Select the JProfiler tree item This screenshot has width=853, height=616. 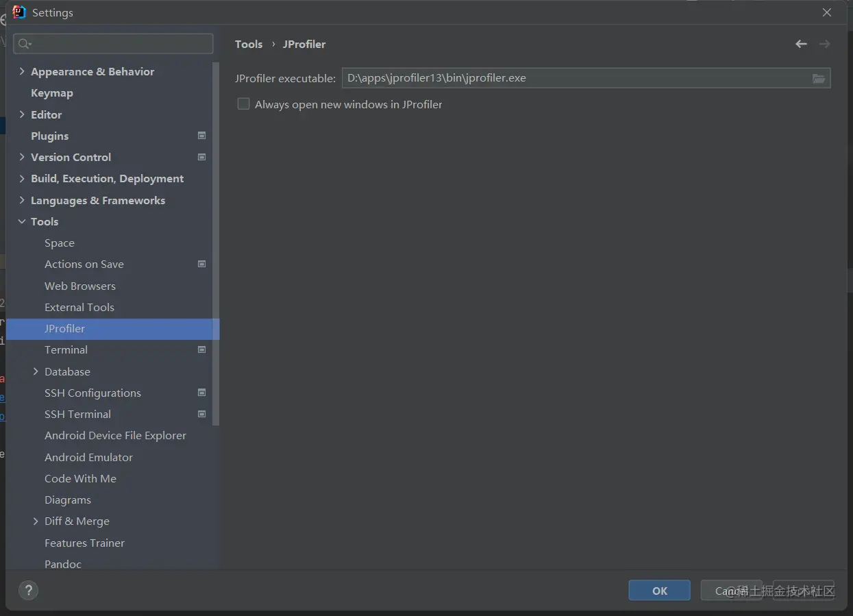point(113,328)
